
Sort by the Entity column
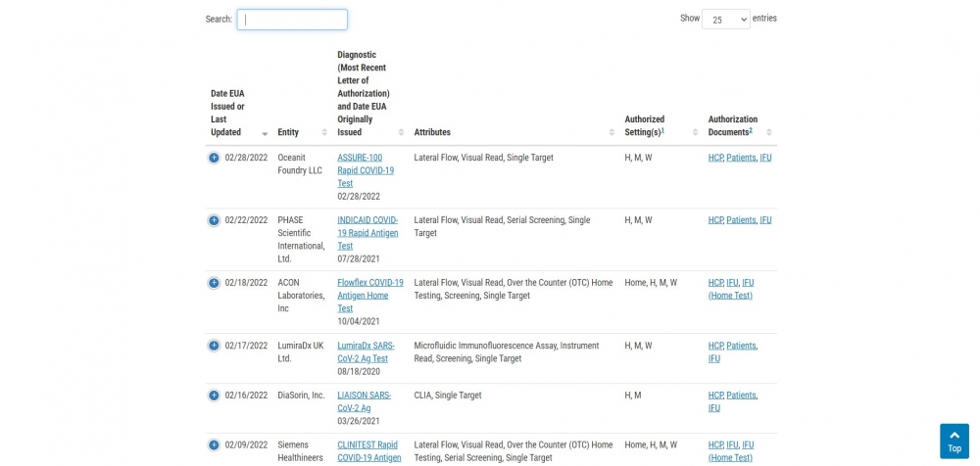click(323, 132)
